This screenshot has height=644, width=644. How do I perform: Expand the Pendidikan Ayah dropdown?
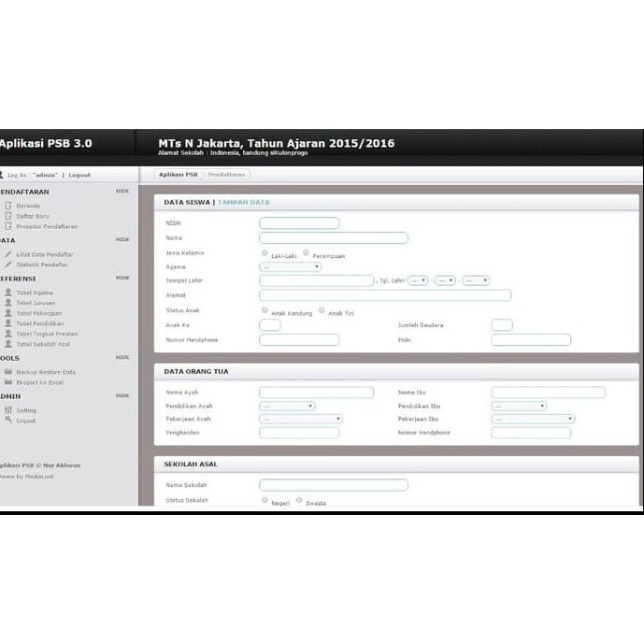287,406
